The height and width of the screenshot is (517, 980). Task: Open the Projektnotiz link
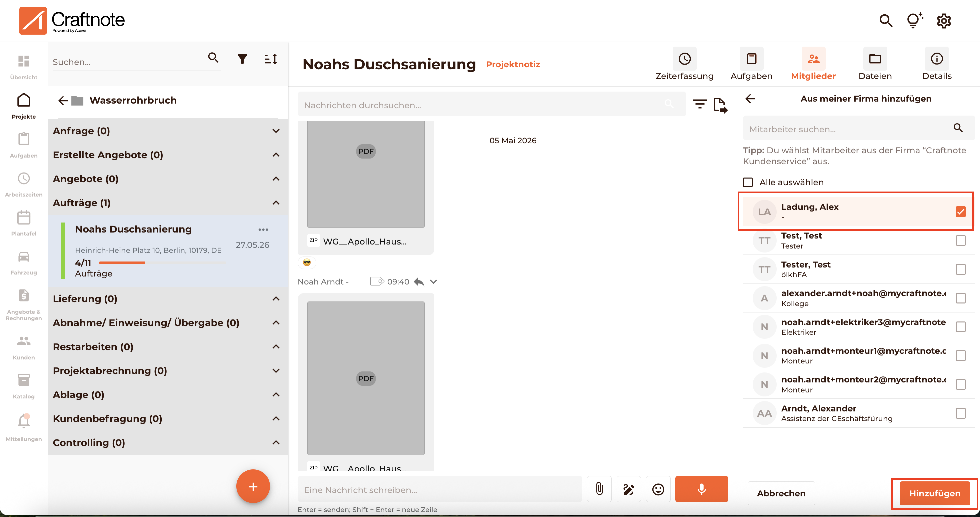tap(513, 64)
